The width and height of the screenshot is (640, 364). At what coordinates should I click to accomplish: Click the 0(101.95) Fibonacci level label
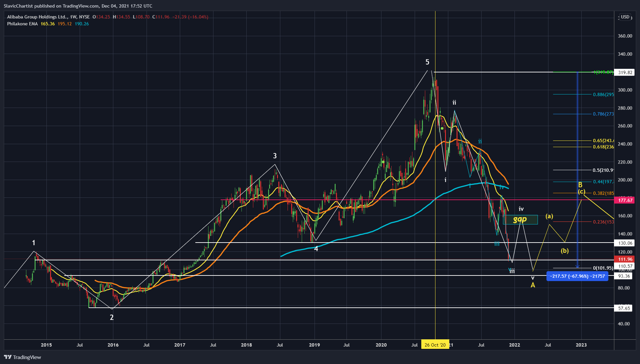pos(603,268)
